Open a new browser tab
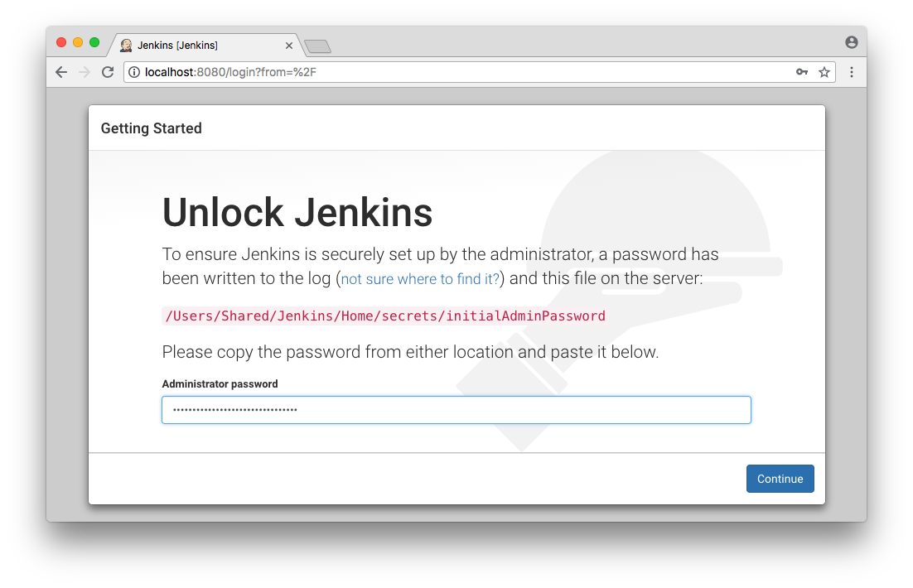 (x=317, y=46)
